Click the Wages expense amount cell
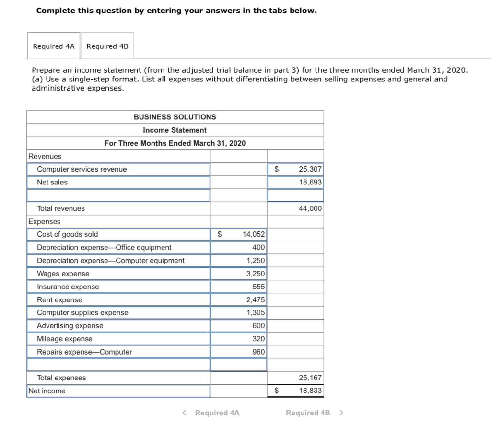This screenshot has width=491, height=448. point(238,274)
